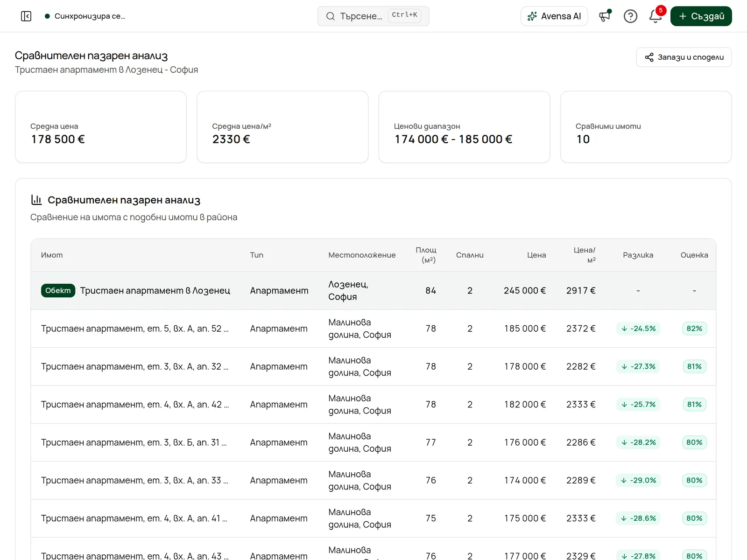Click the -25.7% difference badge

coord(638,405)
